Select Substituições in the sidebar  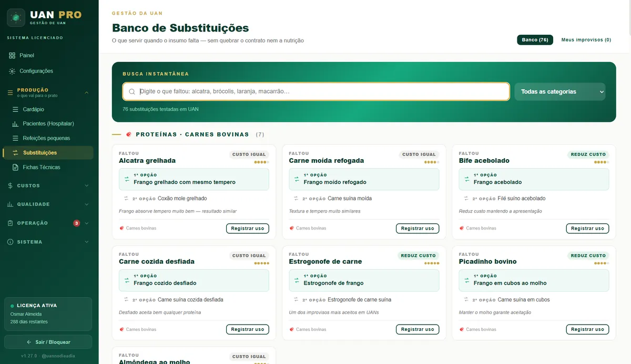click(x=48, y=153)
